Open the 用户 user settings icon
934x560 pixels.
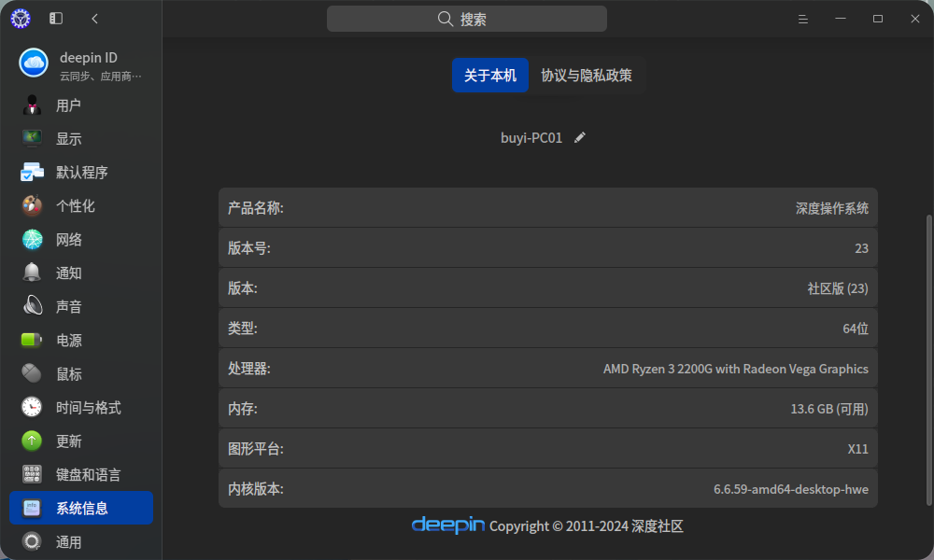32,105
